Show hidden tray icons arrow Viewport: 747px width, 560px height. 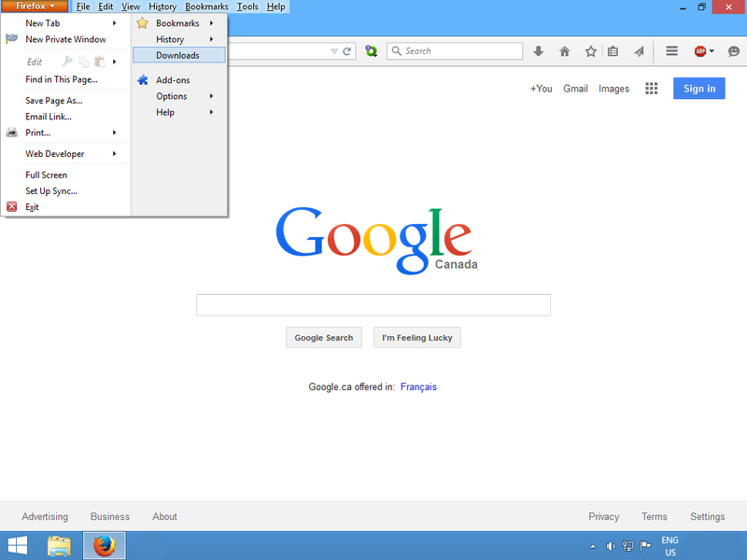click(593, 546)
